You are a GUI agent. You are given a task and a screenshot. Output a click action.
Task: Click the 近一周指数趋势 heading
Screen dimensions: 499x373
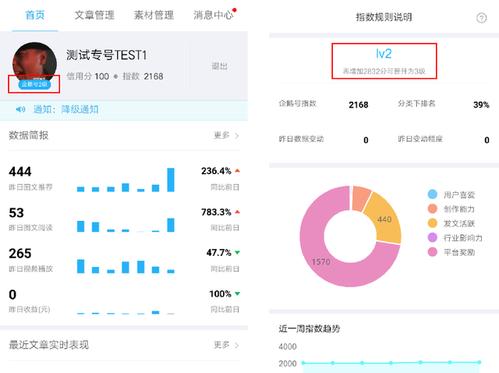click(x=309, y=329)
